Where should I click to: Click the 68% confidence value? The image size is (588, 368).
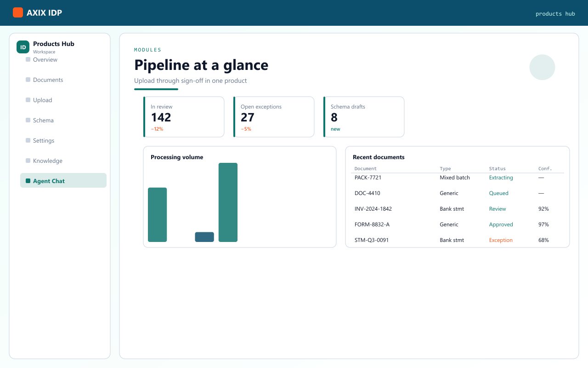pos(543,240)
